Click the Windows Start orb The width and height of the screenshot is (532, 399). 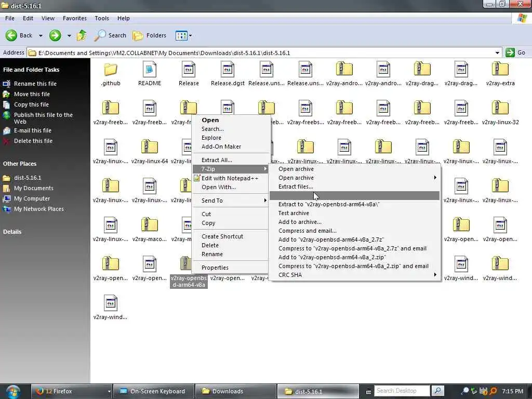coord(13,391)
